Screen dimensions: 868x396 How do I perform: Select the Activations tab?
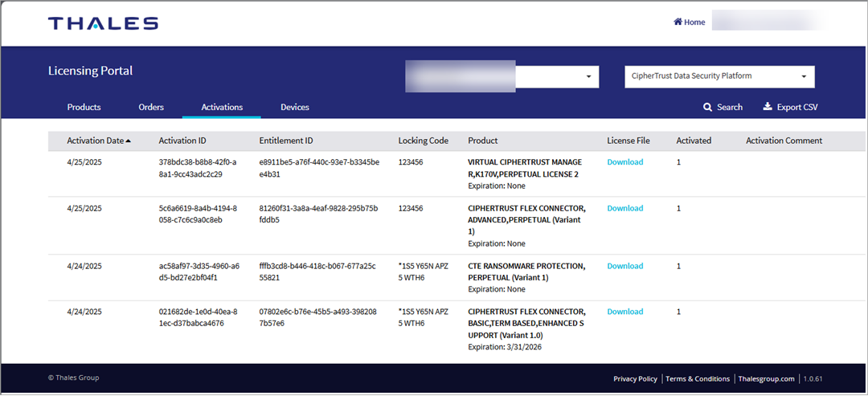click(x=222, y=107)
